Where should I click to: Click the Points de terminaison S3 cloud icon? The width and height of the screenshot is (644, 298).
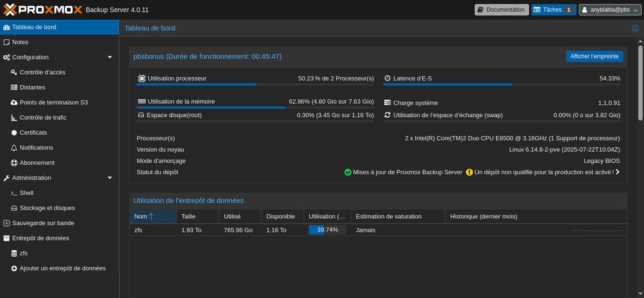14,102
